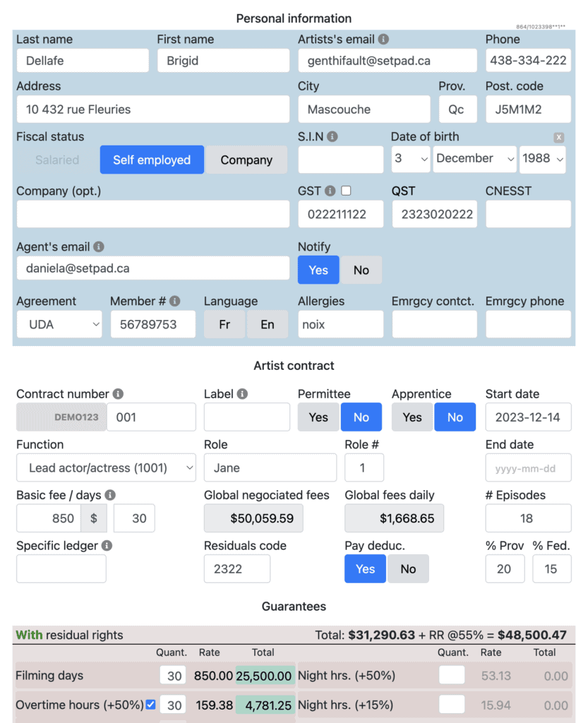Switch language to En
588x723 pixels.
click(267, 325)
